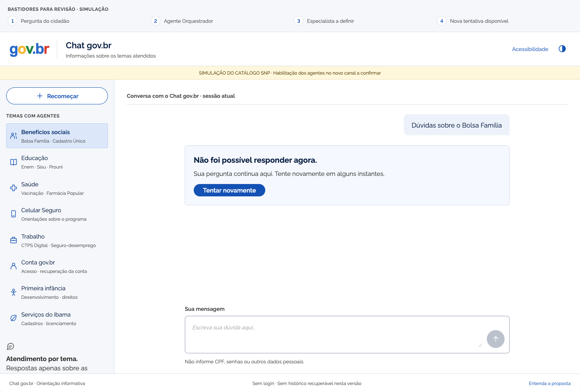Viewport: 580px width, 392px height.
Task: Click step 3 Especialista a definir
Action: coord(324,21)
